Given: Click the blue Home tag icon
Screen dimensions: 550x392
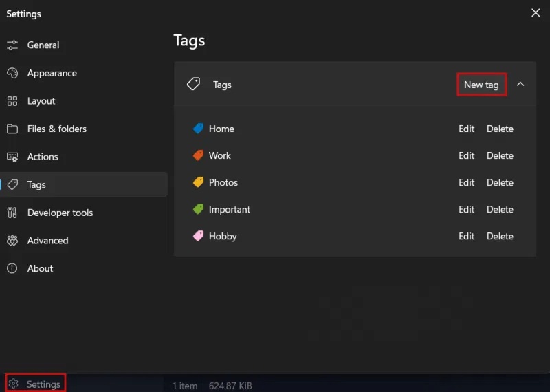Looking at the screenshot, I should point(198,129).
